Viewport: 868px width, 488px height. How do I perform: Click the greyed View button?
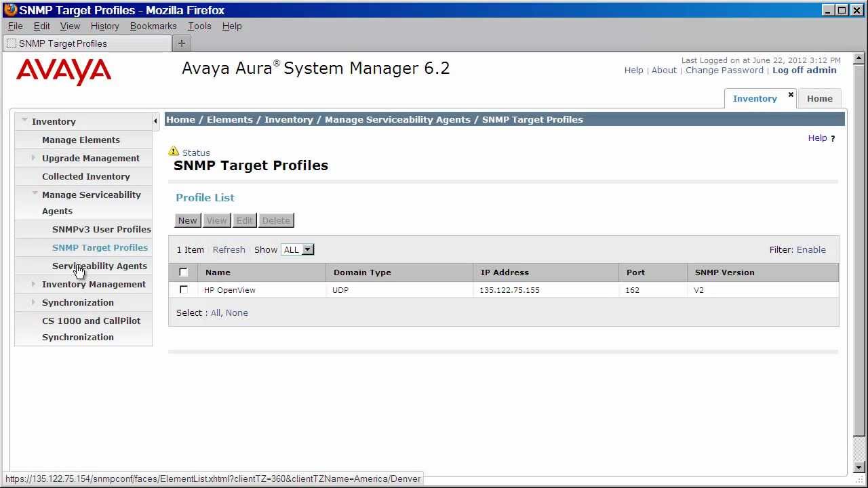tap(216, 220)
